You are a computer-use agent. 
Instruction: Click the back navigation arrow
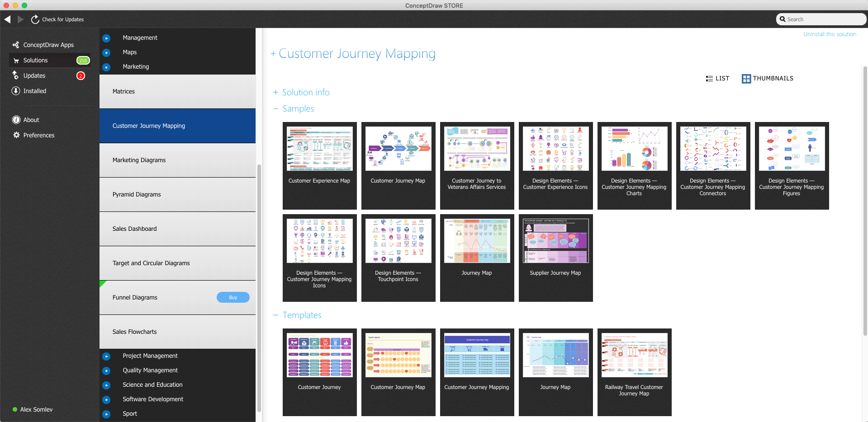[x=7, y=19]
